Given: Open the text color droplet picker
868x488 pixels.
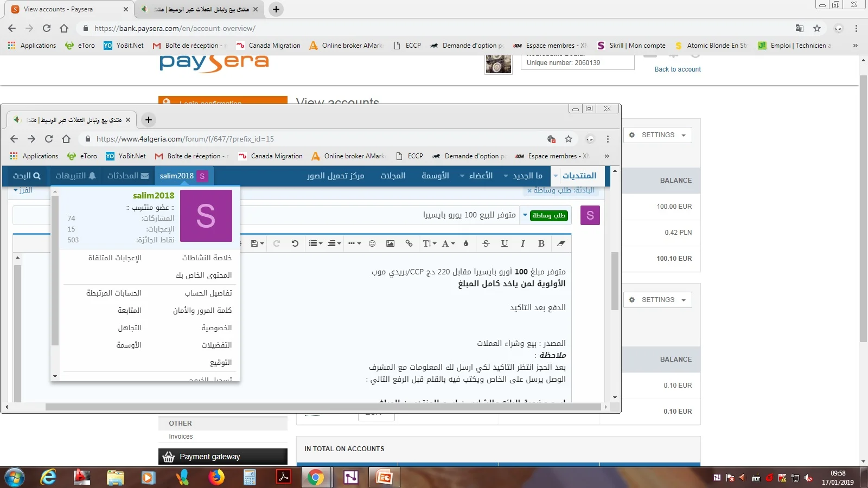Looking at the screenshot, I should click(465, 243).
